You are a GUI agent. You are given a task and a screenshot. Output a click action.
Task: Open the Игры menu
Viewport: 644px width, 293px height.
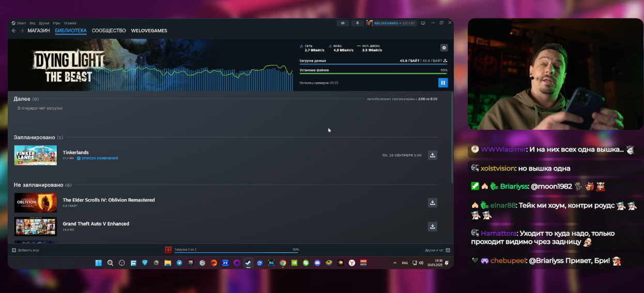click(x=56, y=23)
